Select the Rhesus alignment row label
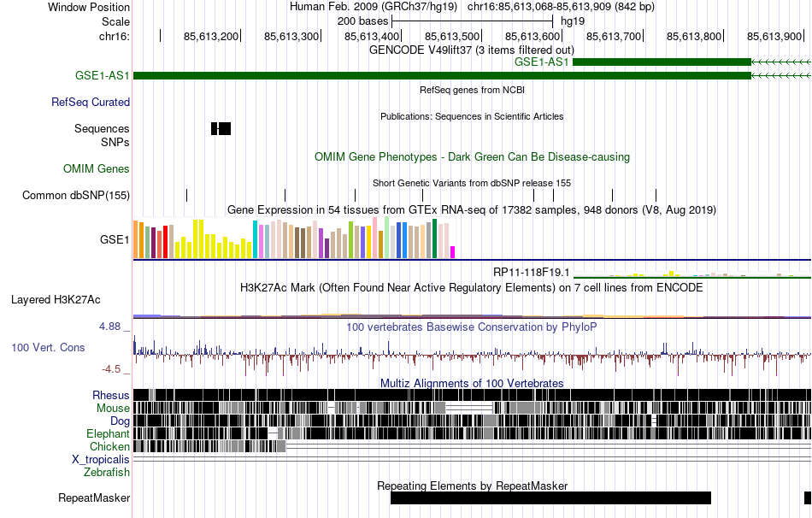812x518 pixels. [111, 395]
